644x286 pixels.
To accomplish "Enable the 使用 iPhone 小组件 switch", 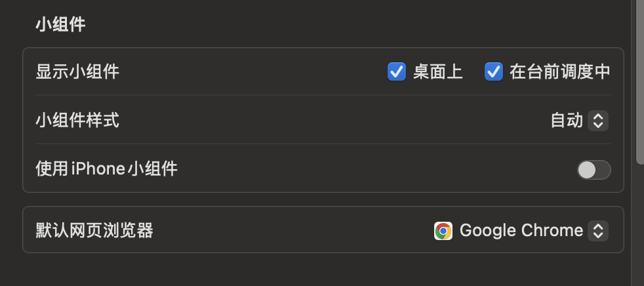I will (x=594, y=170).
